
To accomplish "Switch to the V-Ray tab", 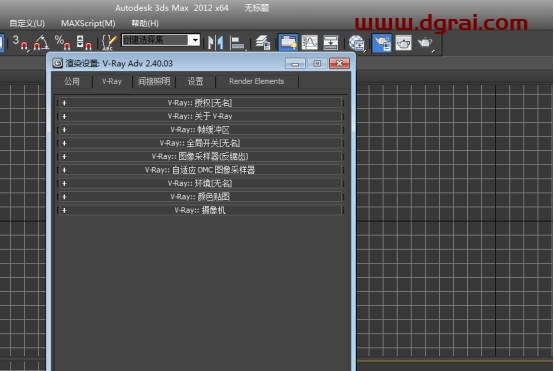I will tap(112, 81).
